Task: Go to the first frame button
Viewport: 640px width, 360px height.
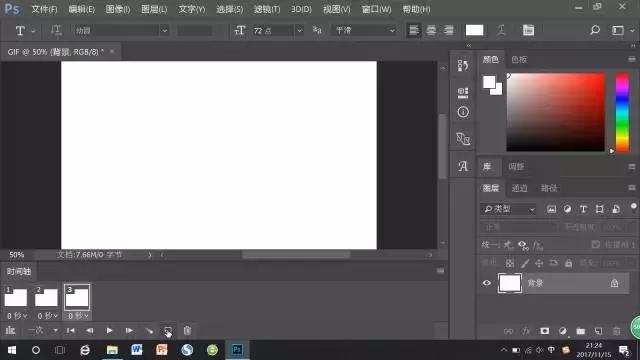Action: [71, 331]
